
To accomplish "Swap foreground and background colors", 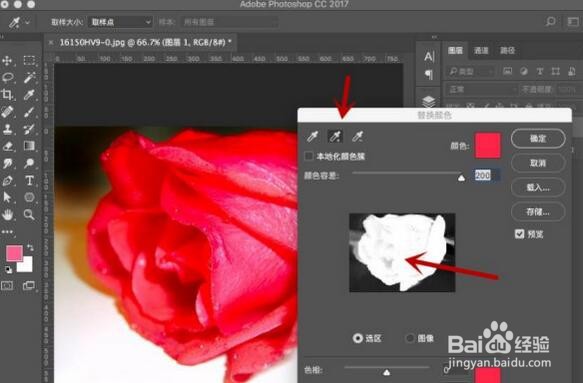I will click(30, 247).
